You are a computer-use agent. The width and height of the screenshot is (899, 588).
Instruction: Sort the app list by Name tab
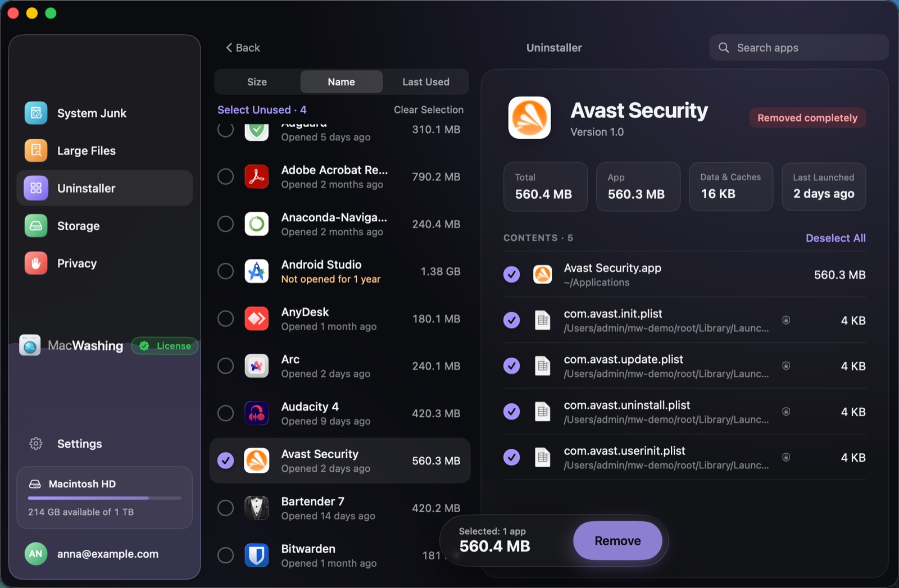tap(342, 82)
